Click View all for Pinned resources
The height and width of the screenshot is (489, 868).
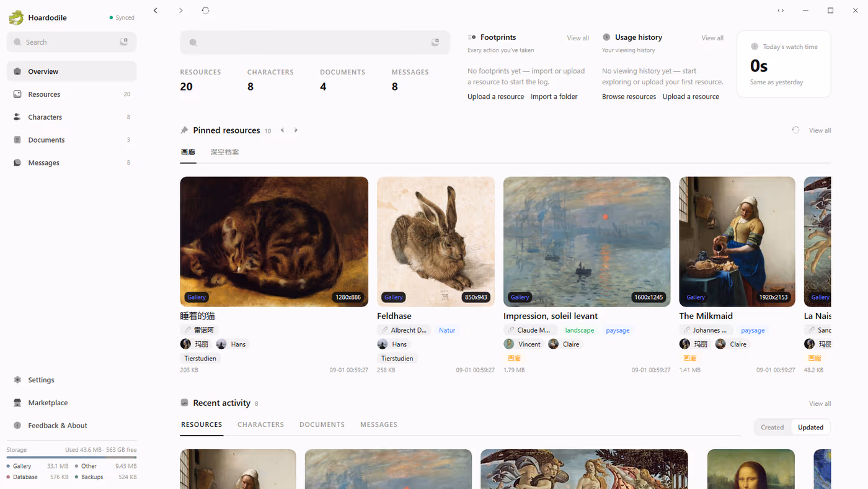[820, 130]
